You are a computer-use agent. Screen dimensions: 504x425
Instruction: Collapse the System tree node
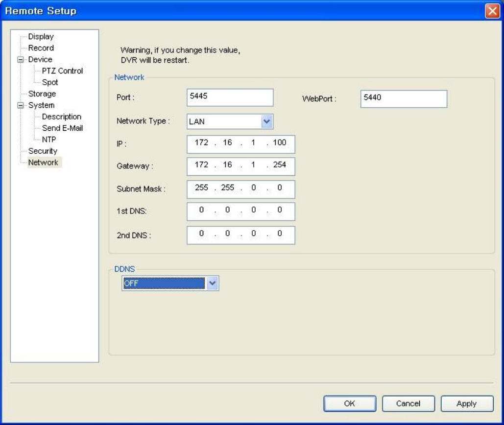(x=21, y=105)
